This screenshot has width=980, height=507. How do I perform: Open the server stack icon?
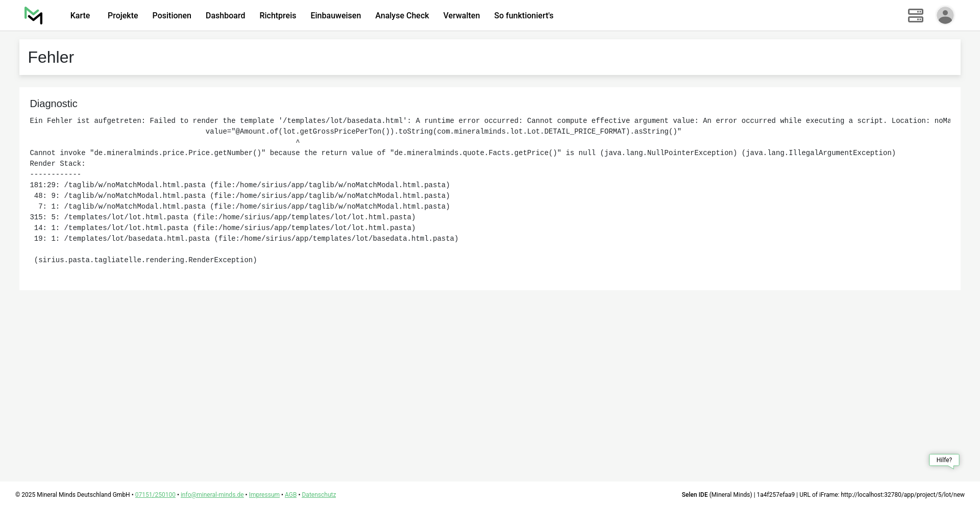tap(915, 15)
